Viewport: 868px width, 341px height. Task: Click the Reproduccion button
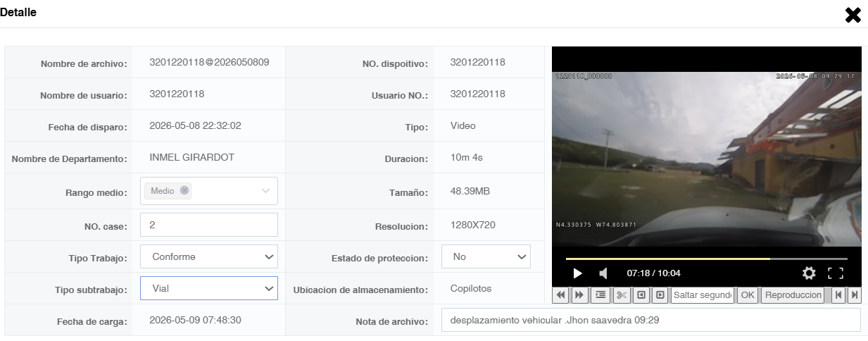792,295
